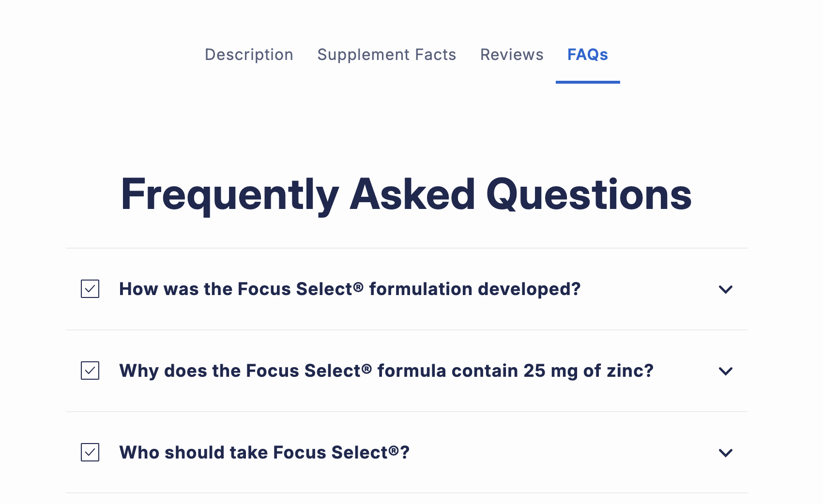Click question about 25 mg of zinc
This screenshot has width=823, height=504.
386,371
